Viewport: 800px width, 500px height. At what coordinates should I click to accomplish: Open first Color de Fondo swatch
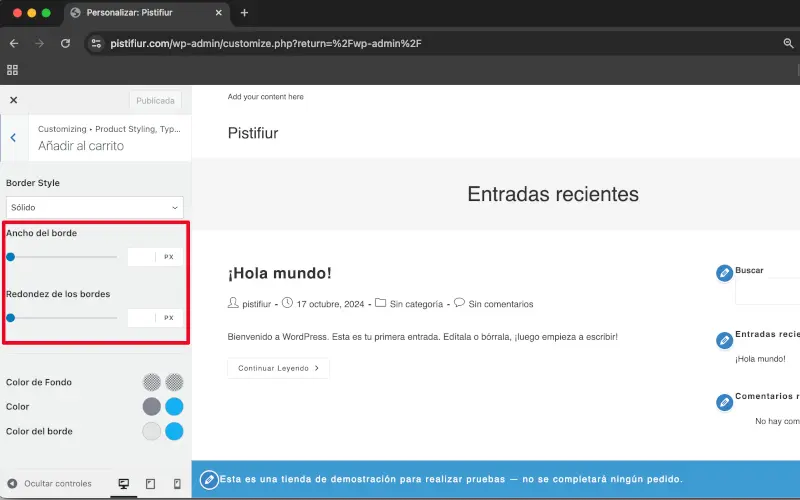pyautogui.click(x=152, y=382)
